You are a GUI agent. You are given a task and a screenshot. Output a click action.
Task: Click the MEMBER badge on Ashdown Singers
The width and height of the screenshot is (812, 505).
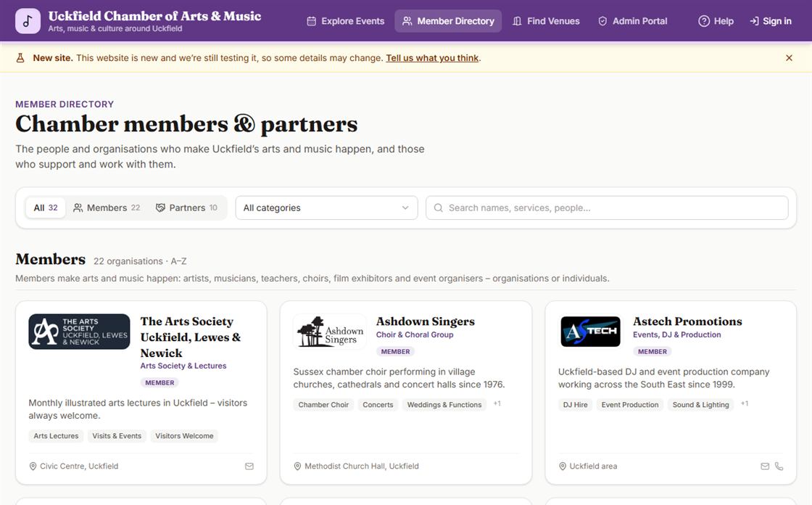[x=396, y=351]
